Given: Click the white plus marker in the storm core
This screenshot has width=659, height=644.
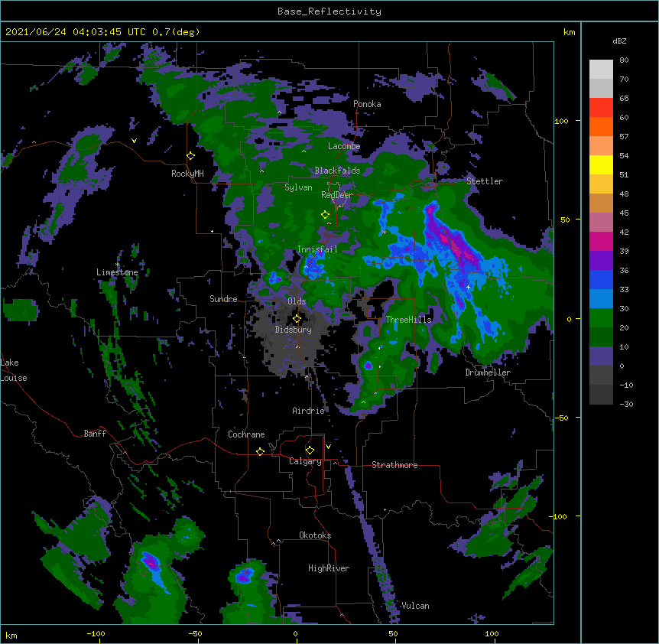Looking at the screenshot, I should pyautogui.click(x=468, y=287).
